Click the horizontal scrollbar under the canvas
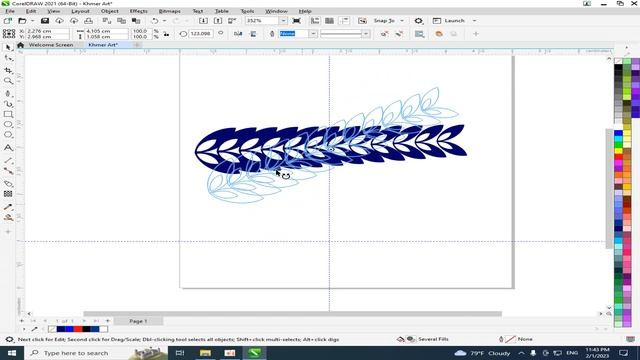640x360 pixels. coord(293,313)
